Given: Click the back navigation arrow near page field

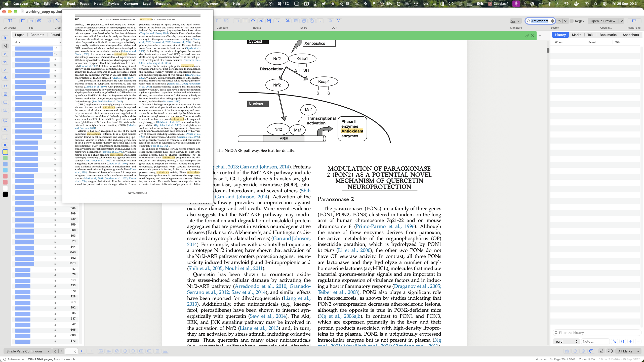Looking at the screenshot, I should click(x=82, y=351).
